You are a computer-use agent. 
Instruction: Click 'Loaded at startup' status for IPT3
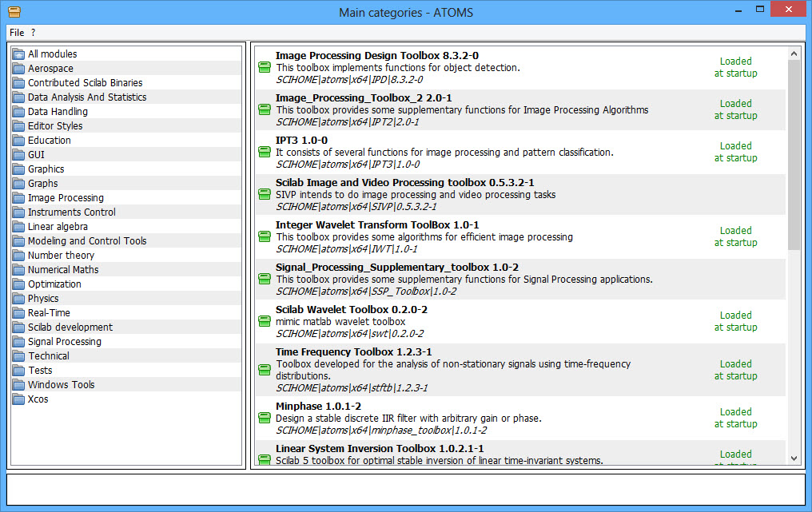coord(736,152)
